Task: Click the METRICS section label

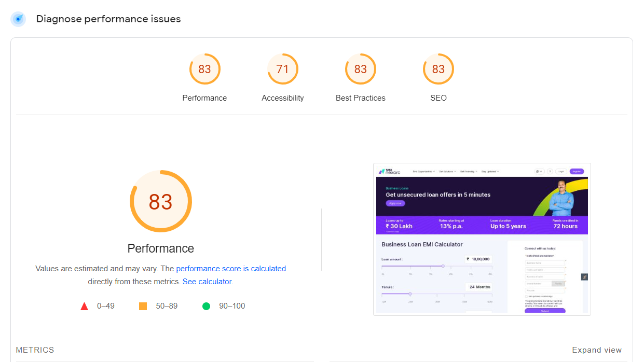Action: pyautogui.click(x=35, y=350)
